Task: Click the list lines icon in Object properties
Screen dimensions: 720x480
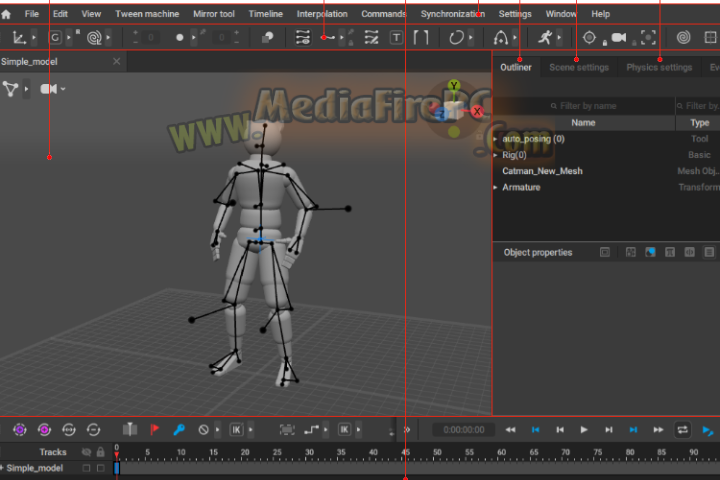Action: [x=709, y=252]
